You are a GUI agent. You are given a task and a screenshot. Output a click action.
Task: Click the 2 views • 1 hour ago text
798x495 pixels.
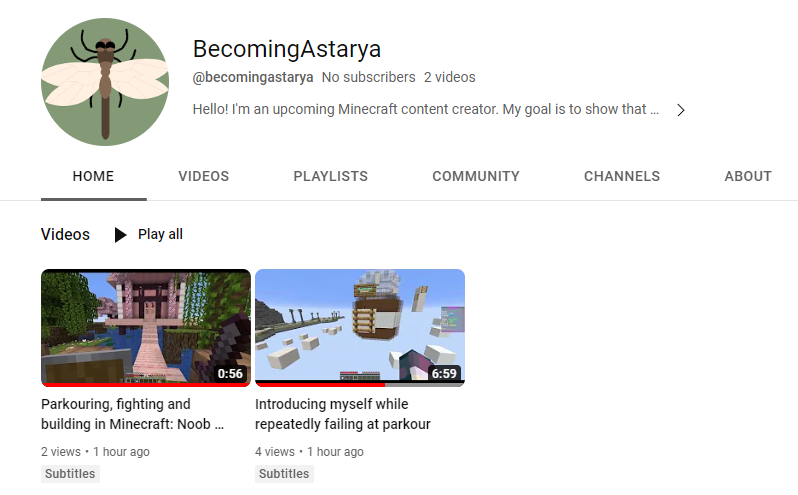click(95, 452)
